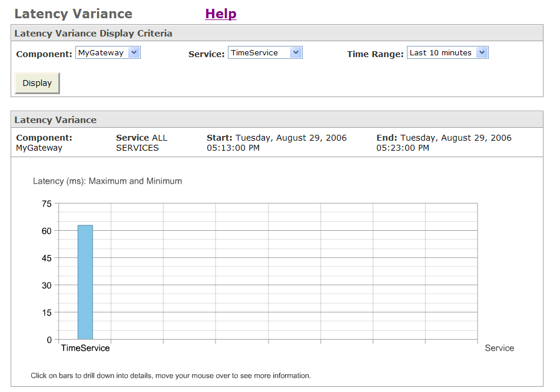
Task: Click the Latency Variance results panel header
Action: pos(55,120)
